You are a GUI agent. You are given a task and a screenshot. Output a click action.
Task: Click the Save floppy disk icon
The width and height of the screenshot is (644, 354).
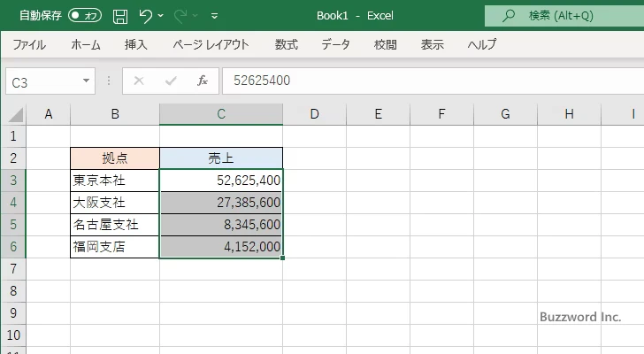[x=120, y=16]
